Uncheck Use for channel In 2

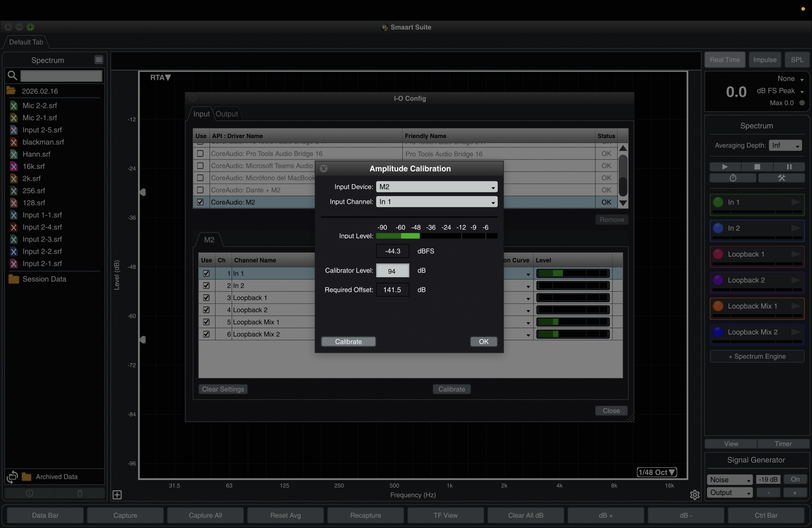(x=206, y=285)
